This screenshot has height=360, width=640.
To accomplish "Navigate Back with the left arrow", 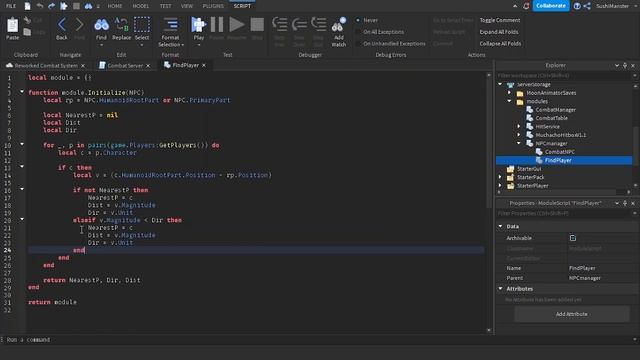I will click(62, 24).
